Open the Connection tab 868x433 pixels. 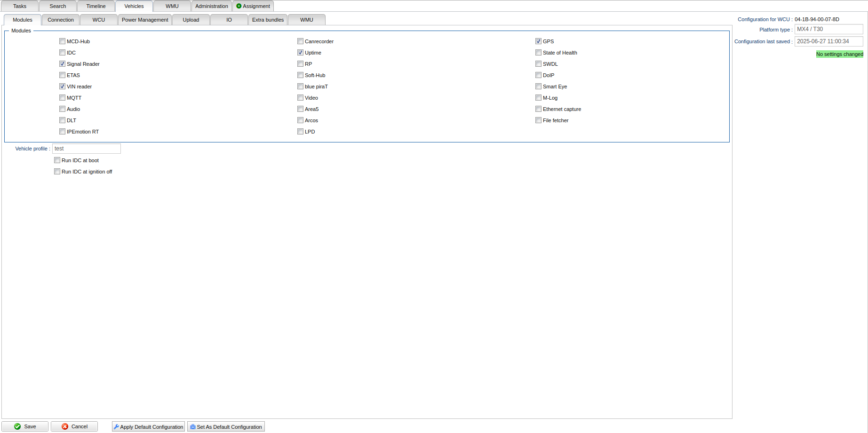click(x=61, y=20)
